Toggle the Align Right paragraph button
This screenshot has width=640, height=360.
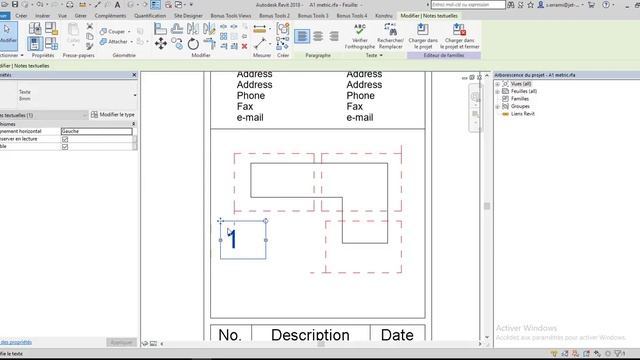(x=334, y=36)
